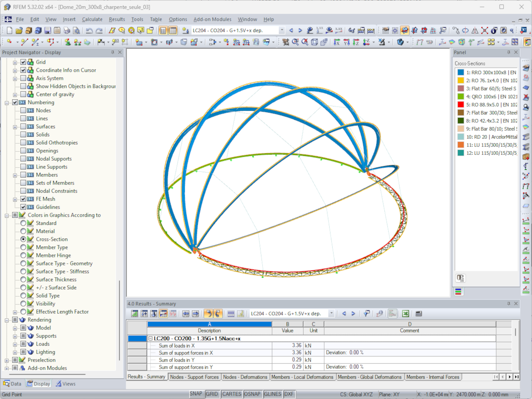
Task: Uncheck the Grid checkbox
Action: click(x=23, y=62)
